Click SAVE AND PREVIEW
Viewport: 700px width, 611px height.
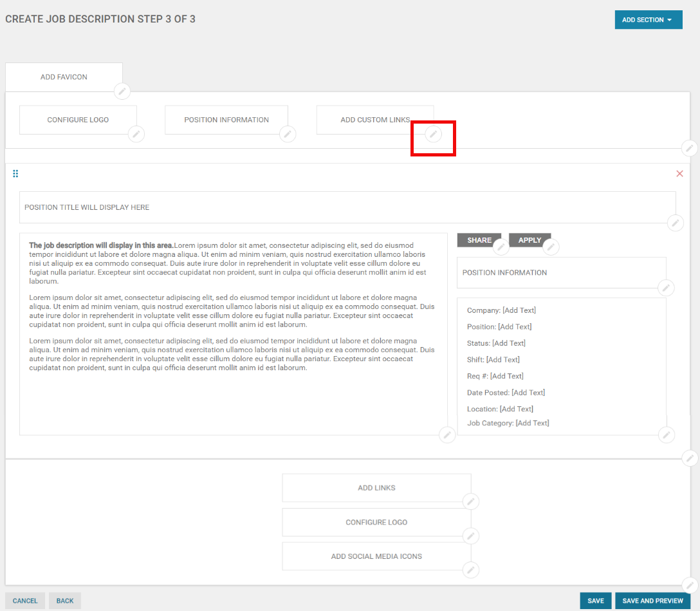(652, 600)
